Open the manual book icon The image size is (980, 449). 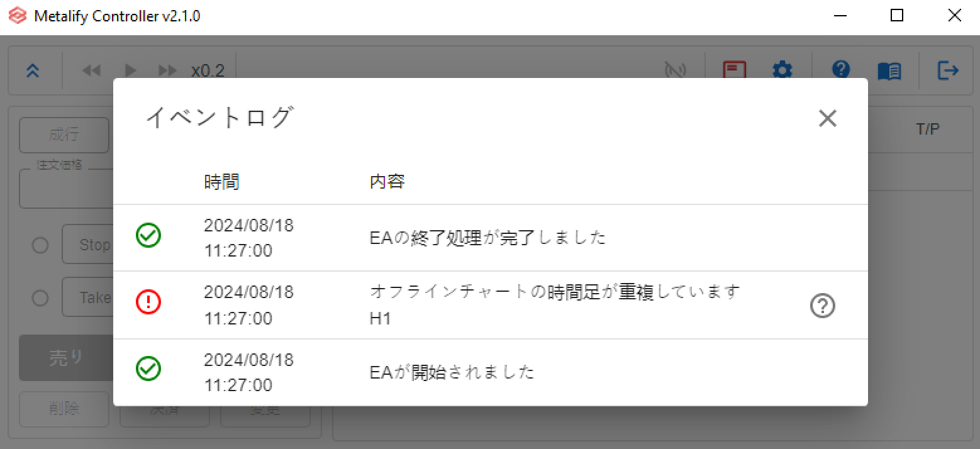pyautogui.click(x=889, y=71)
